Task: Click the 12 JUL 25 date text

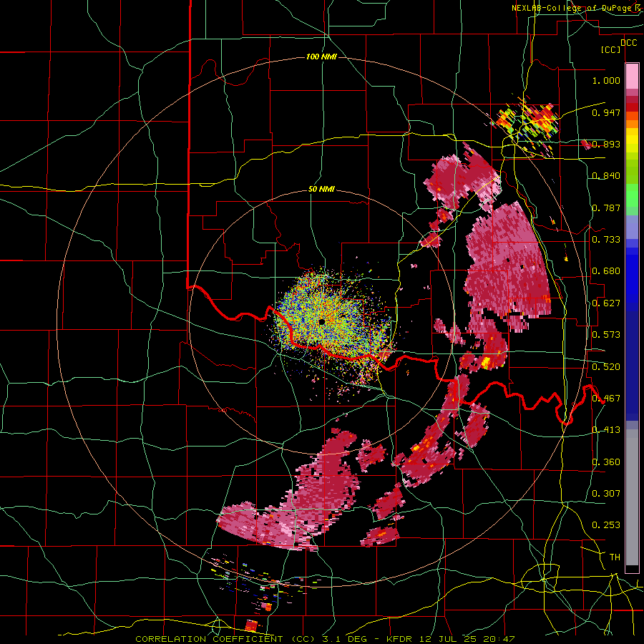Action: [449, 639]
